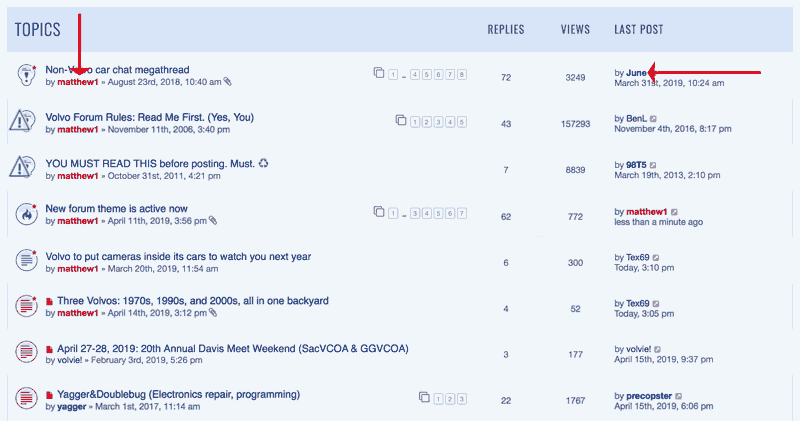Click unread icon before Yagger&Doublebug topic
The height and width of the screenshot is (421, 800).
[50, 395]
